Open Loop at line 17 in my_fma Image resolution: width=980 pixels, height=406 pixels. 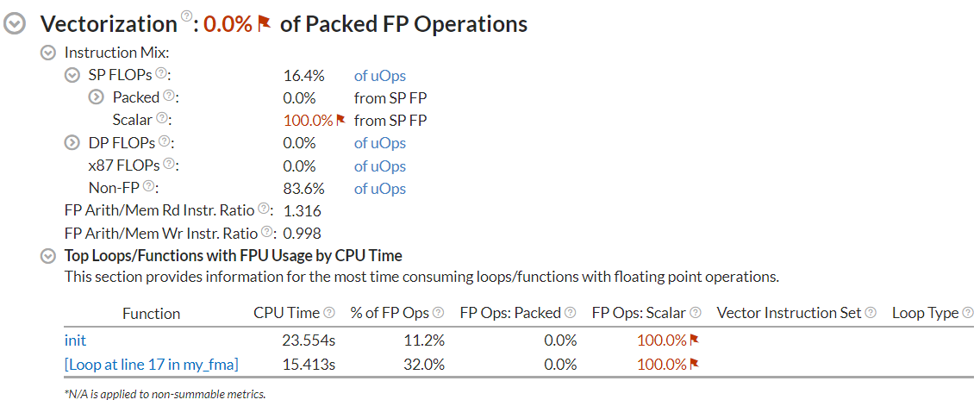pos(151,365)
